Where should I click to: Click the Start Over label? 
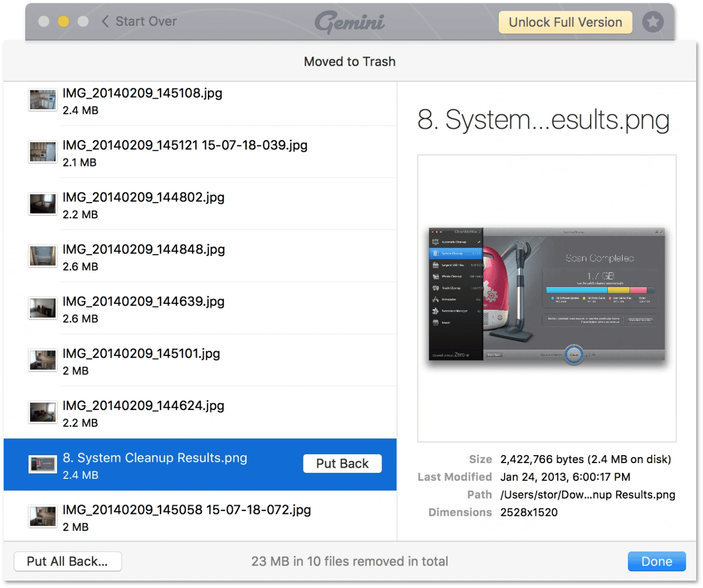pos(146,22)
